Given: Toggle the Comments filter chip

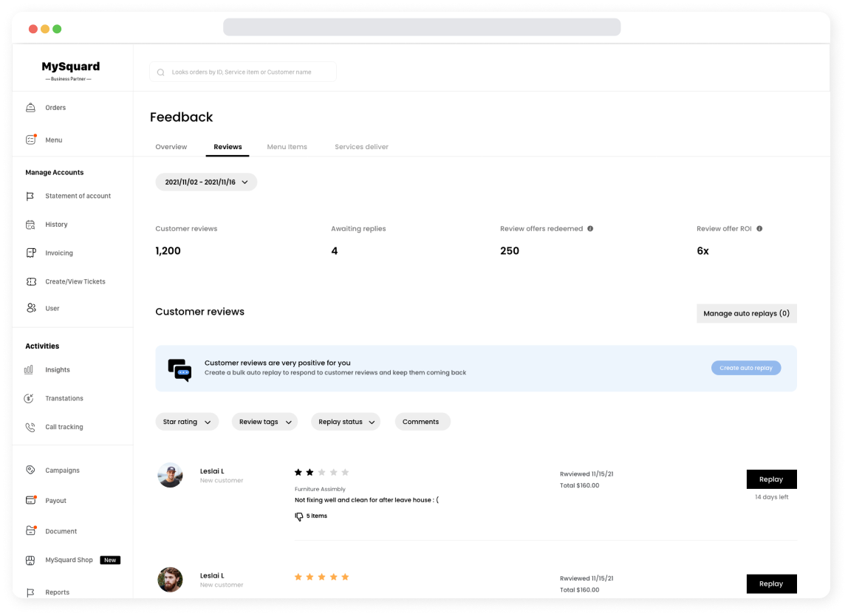Looking at the screenshot, I should [423, 422].
